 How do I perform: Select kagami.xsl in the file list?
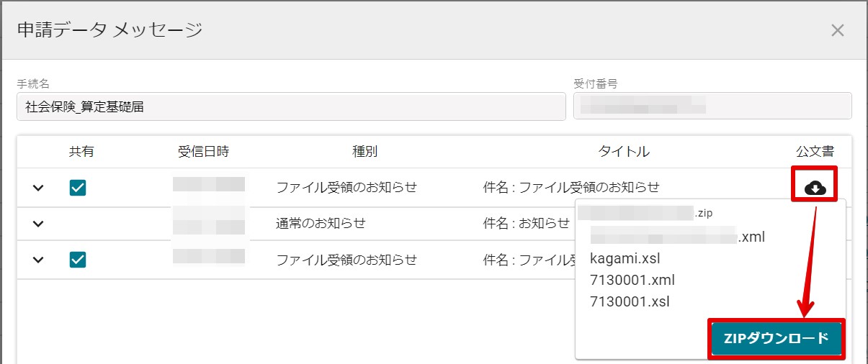[x=625, y=258]
